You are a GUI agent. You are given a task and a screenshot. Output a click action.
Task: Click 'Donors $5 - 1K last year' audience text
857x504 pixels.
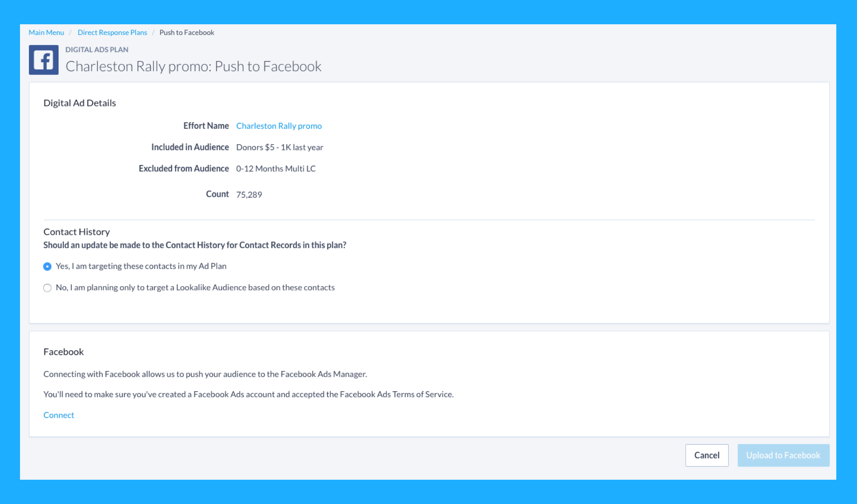click(x=280, y=147)
